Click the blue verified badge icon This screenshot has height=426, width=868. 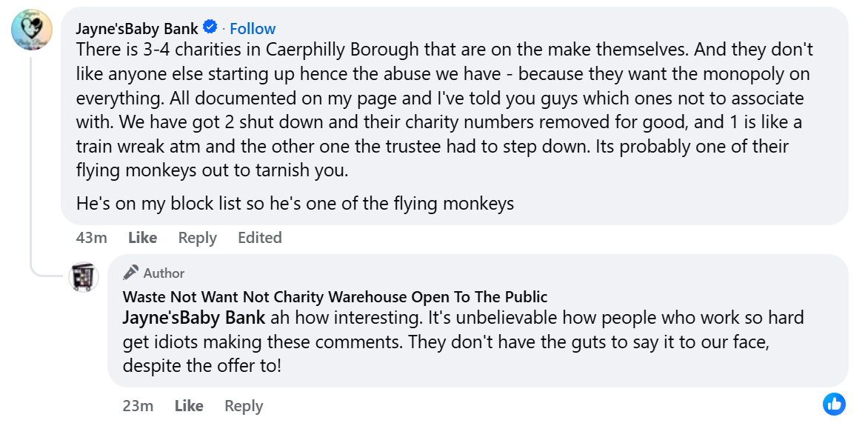(x=210, y=28)
